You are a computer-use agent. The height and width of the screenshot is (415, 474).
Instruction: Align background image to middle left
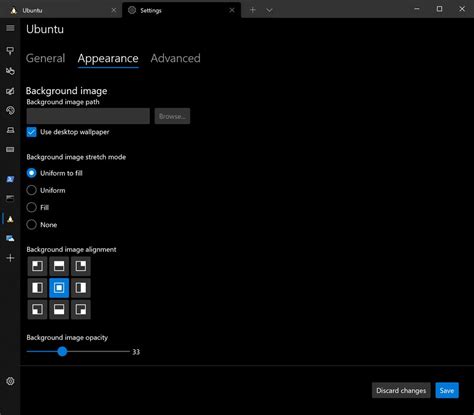click(x=37, y=288)
